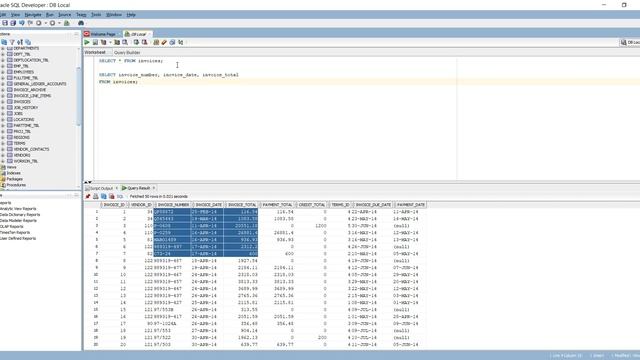Open the Run menu
This screenshot has height=360, width=640.
[x=49, y=15]
